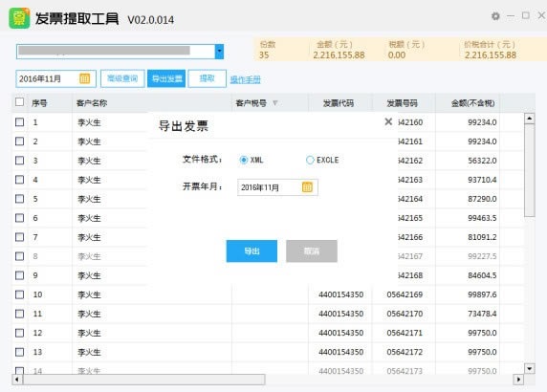Select the EXCLE file format radio button
547x392 pixels.
pyautogui.click(x=310, y=160)
